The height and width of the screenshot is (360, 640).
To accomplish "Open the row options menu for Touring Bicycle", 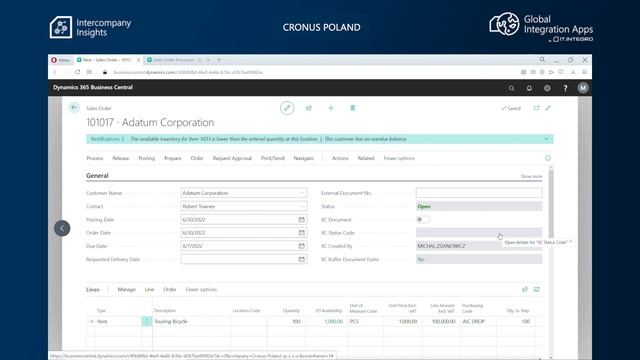I will click(147, 322).
